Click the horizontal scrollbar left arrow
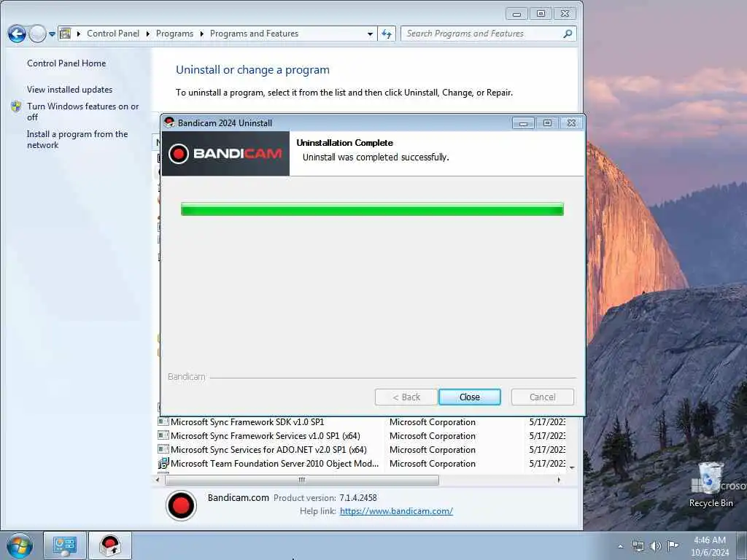 [x=158, y=480]
